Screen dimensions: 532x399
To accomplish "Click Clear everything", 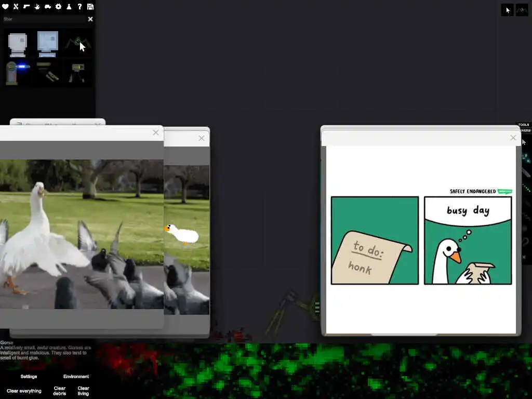I will pyautogui.click(x=24, y=391).
